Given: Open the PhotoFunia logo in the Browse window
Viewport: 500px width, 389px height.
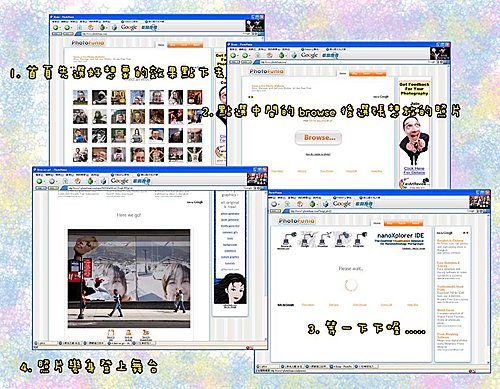Looking at the screenshot, I should (x=267, y=71).
